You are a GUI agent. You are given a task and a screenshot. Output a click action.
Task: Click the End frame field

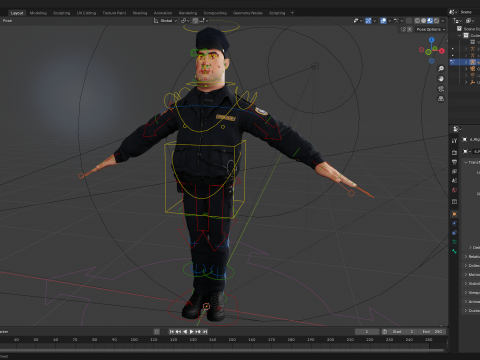[432, 332]
